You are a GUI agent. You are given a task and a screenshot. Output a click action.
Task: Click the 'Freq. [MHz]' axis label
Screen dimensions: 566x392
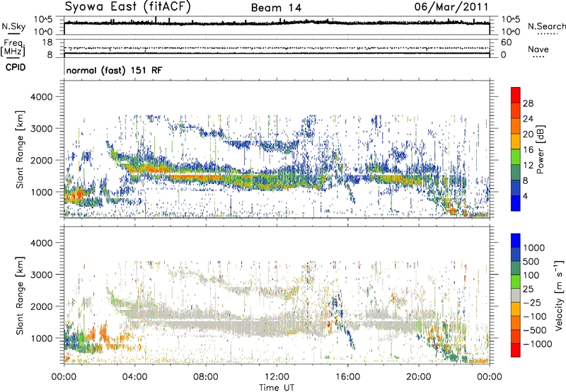(13, 48)
